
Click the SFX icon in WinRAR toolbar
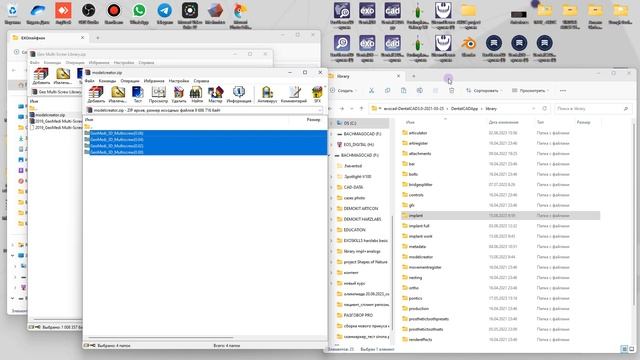317,94
